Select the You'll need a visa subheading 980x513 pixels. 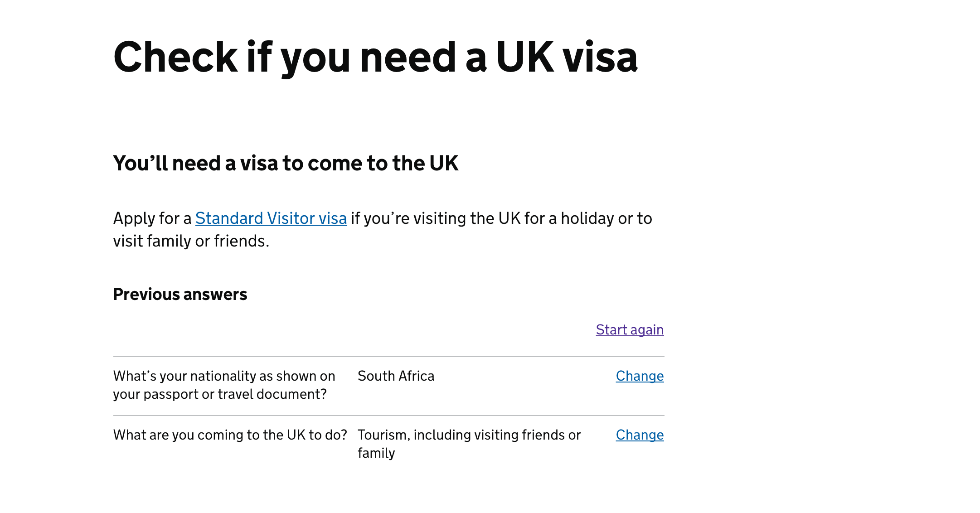point(286,164)
